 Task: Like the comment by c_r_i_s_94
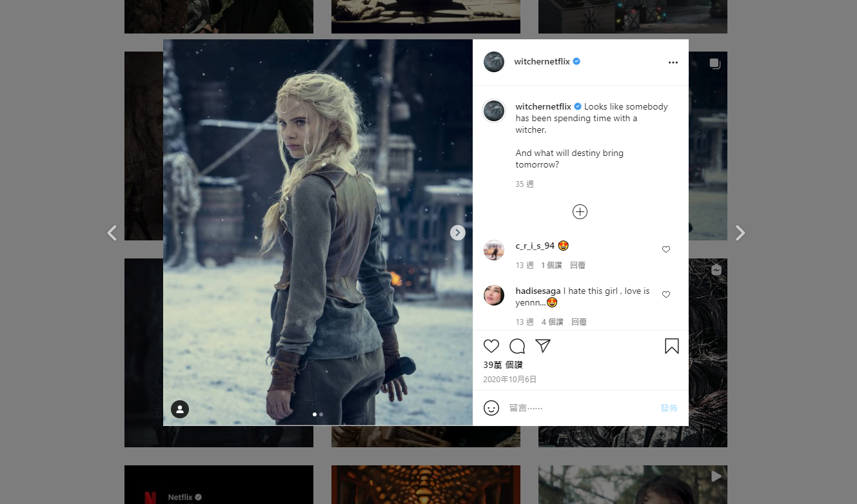[666, 249]
